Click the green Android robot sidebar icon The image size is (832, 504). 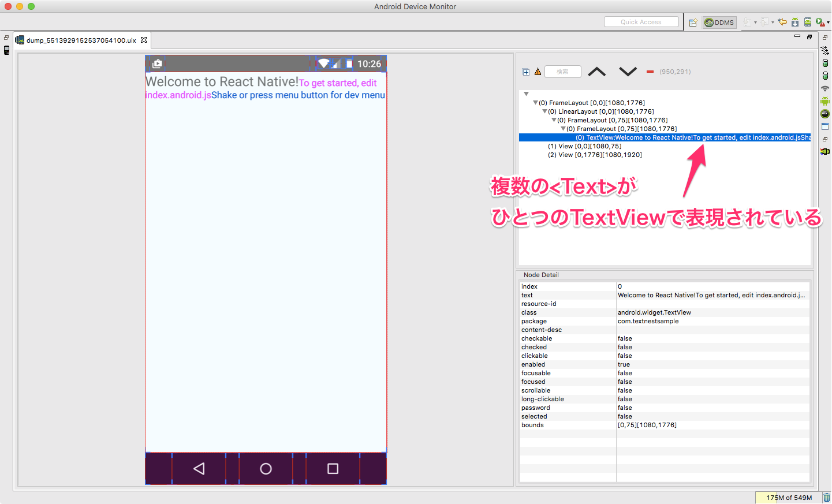[825, 101]
